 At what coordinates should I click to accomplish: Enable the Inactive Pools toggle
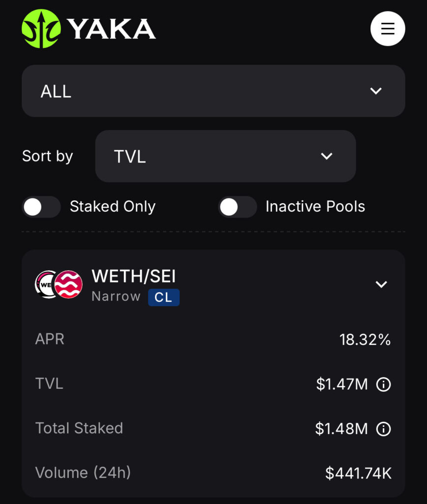[x=238, y=207]
